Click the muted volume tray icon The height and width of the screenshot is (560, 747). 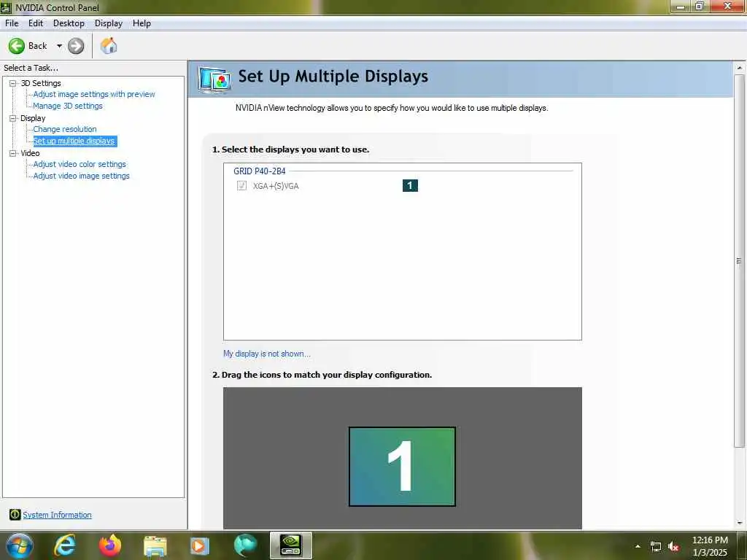coord(673,547)
